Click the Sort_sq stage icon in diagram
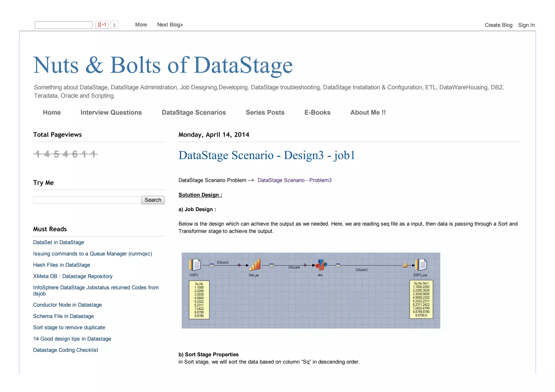The height and width of the screenshot is (392, 555). click(255, 265)
